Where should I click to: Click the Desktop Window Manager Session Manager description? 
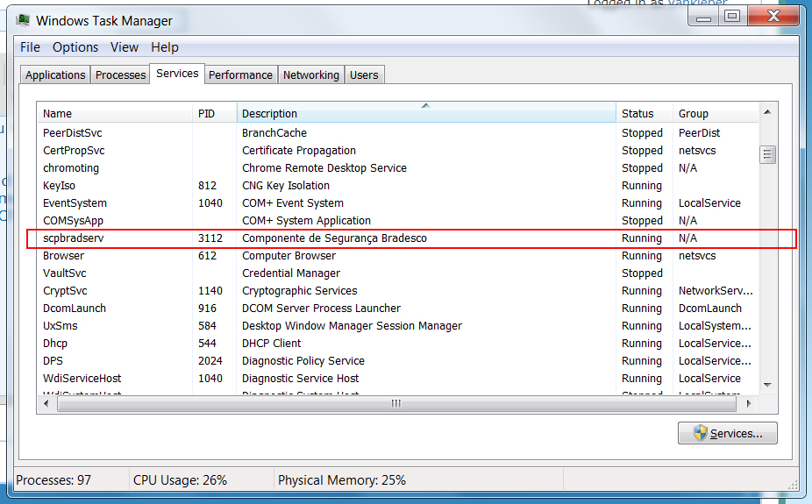pyautogui.click(x=353, y=326)
